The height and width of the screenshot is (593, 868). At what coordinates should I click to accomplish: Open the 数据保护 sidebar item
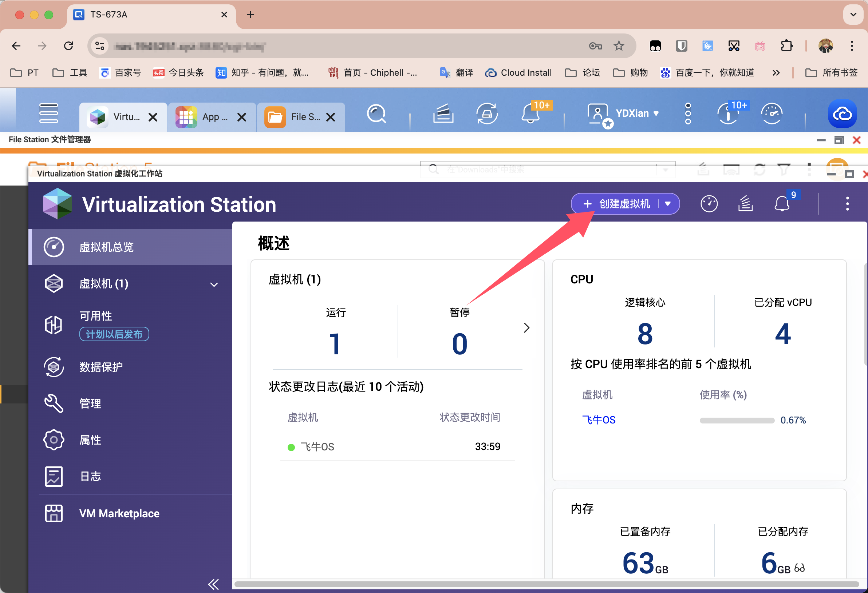130,367
